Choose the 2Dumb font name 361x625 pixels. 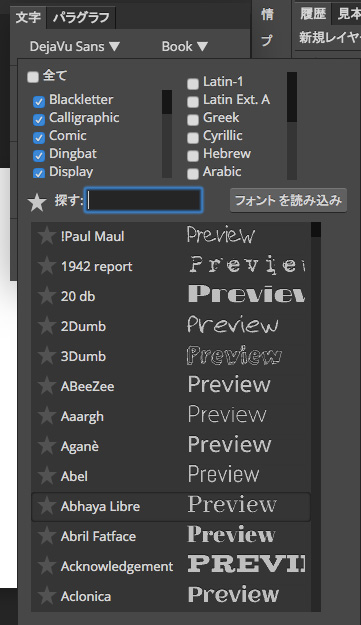click(x=83, y=326)
